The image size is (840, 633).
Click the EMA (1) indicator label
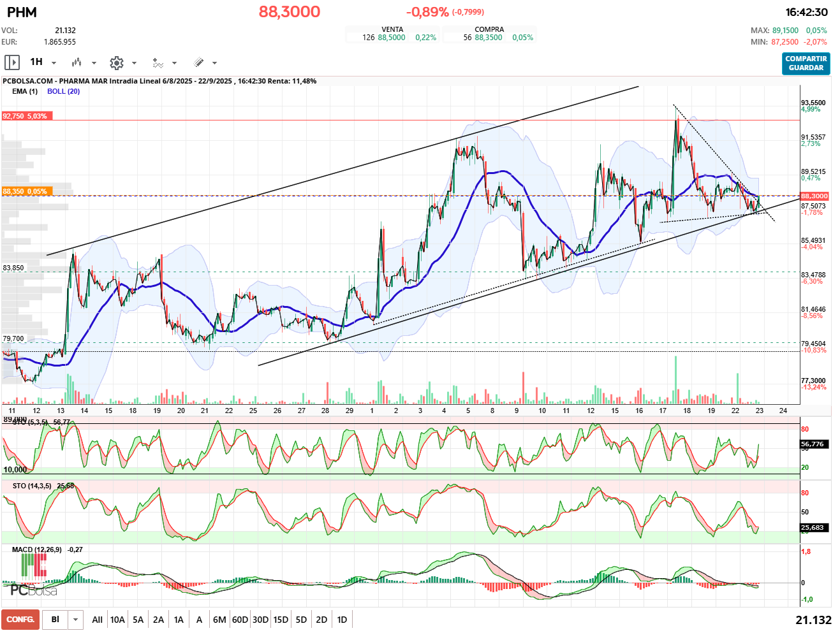point(25,91)
